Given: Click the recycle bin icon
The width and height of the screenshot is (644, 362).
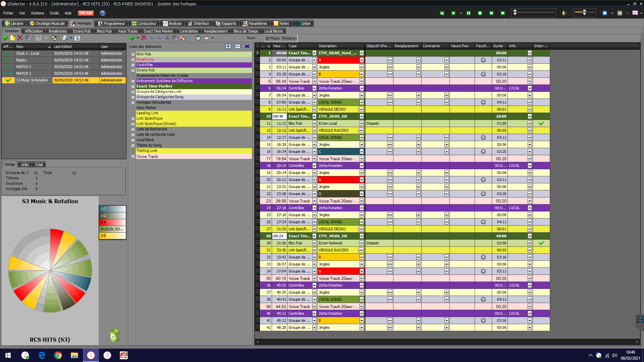Looking at the screenshot, I should (x=114, y=336).
